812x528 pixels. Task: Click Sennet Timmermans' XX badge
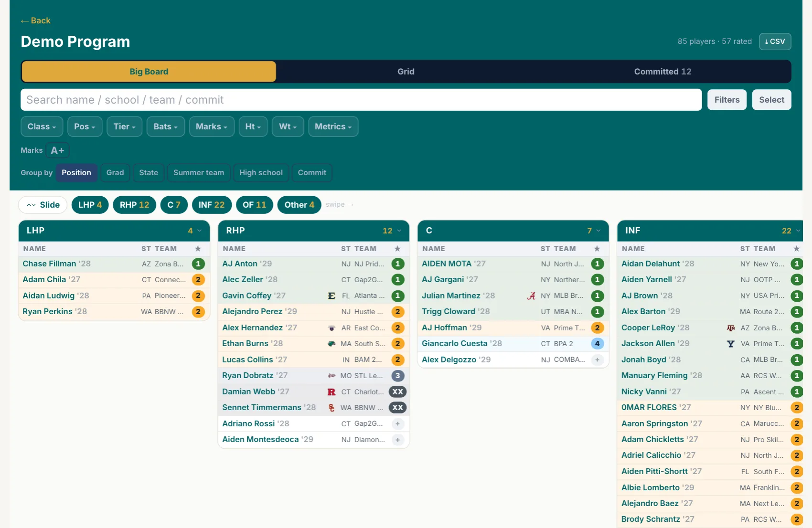click(398, 408)
